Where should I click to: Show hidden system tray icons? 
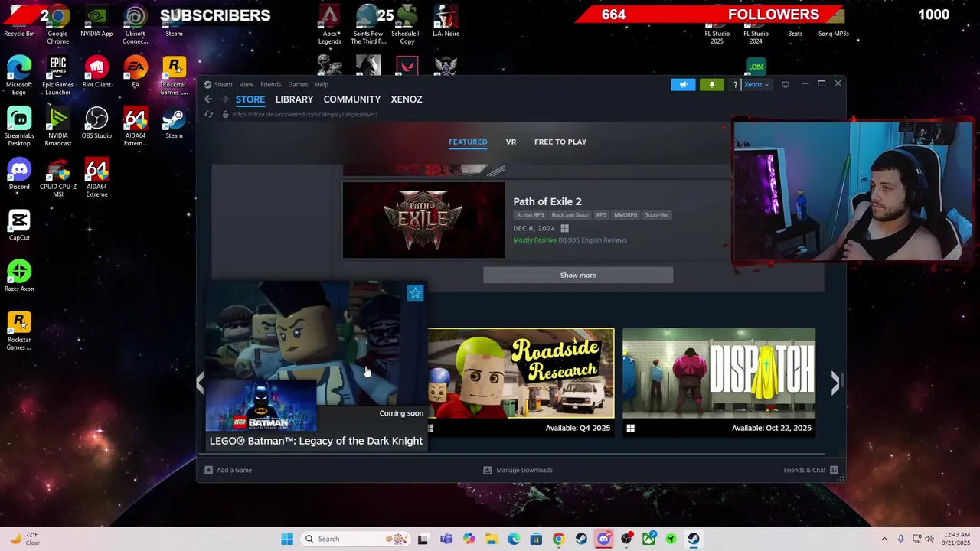(884, 539)
